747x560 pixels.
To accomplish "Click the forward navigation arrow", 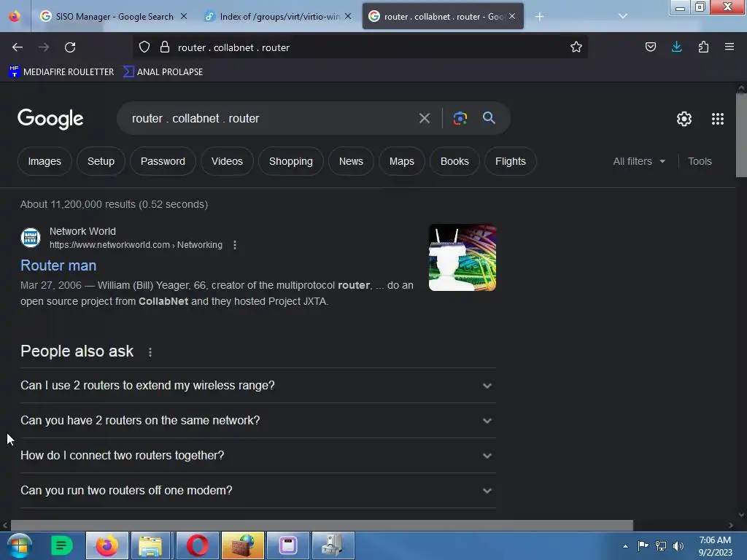I will click(x=43, y=47).
